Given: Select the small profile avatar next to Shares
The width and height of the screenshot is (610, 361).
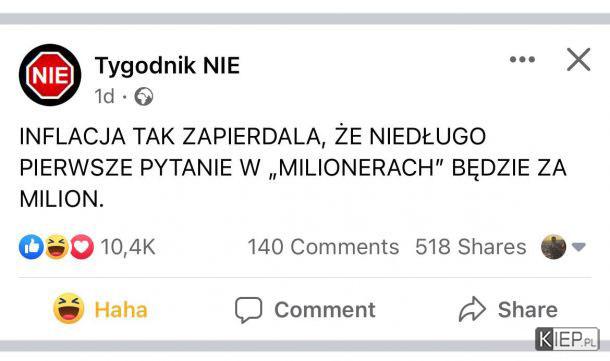Looking at the screenshot, I should click(553, 247).
